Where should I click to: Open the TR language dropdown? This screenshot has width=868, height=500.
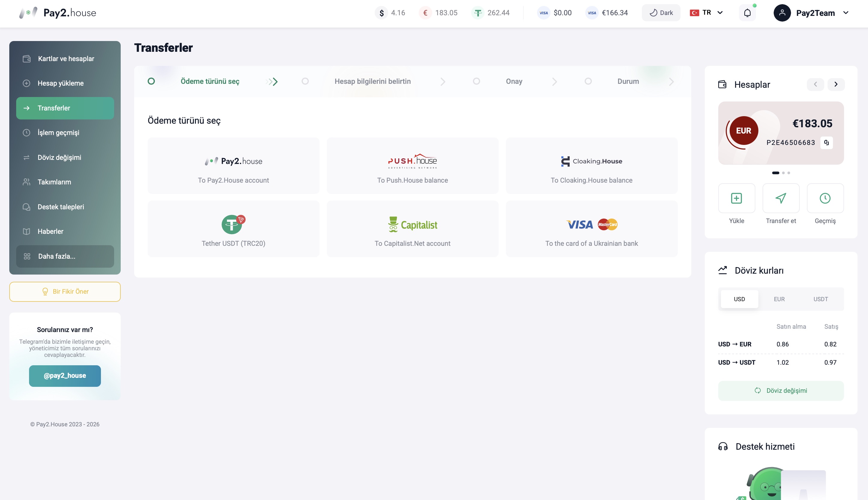point(707,13)
